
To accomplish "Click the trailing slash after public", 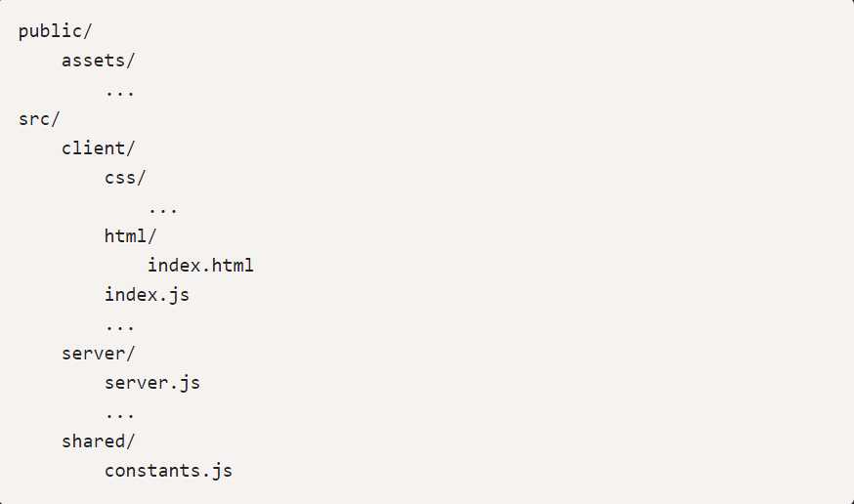I will coord(88,30).
